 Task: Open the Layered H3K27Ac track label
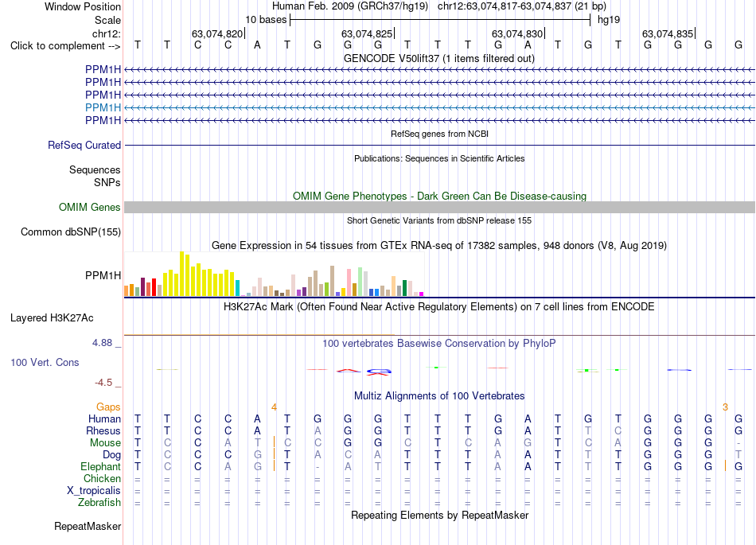[x=52, y=318]
